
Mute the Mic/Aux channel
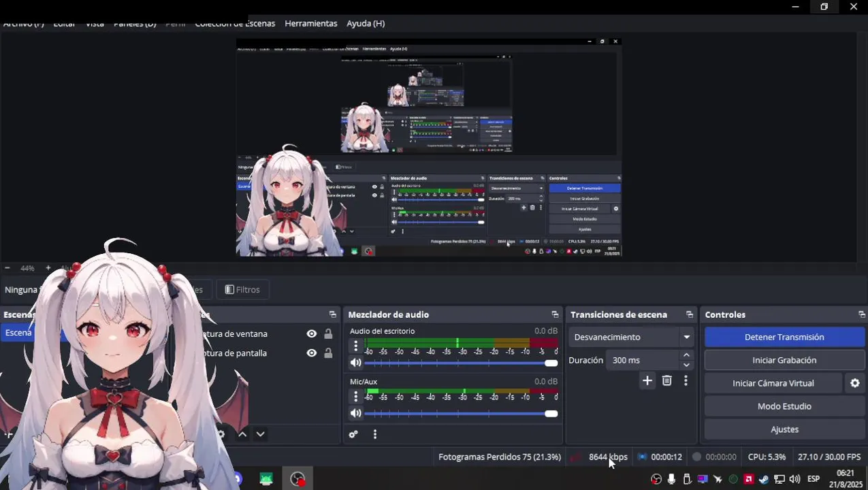click(x=355, y=413)
